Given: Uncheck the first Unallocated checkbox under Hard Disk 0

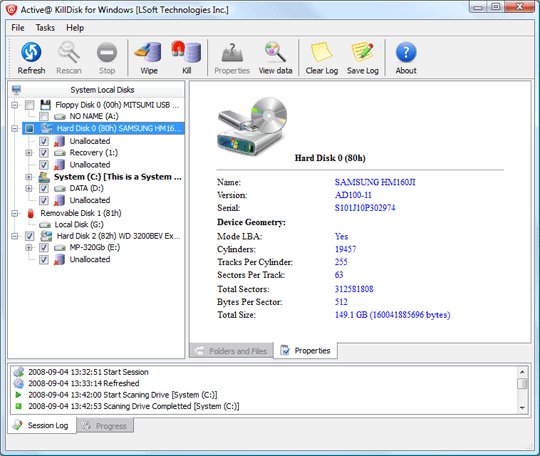Looking at the screenshot, I should pyautogui.click(x=44, y=141).
